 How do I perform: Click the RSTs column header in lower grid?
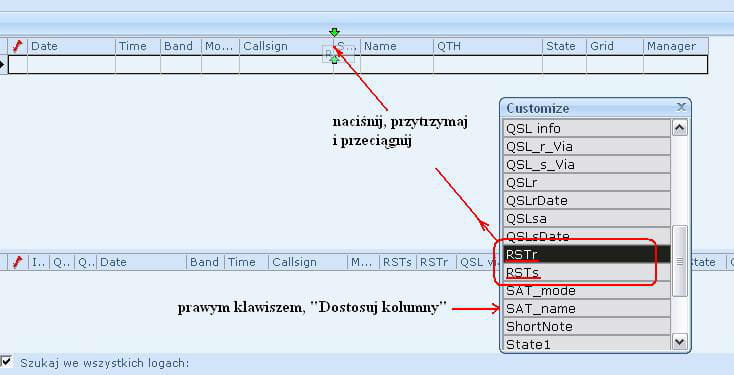click(398, 262)
